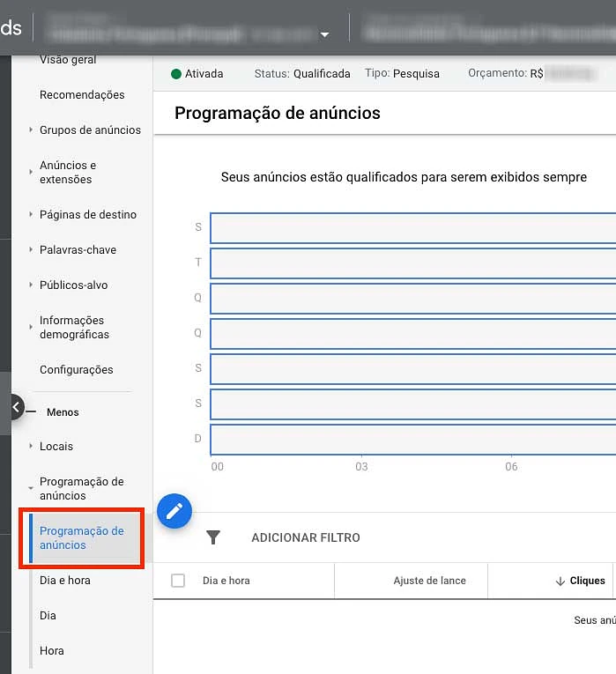Collapse the sidebar with the arrow button
Viewport: 616px width, 674px height.
point(17,407)
